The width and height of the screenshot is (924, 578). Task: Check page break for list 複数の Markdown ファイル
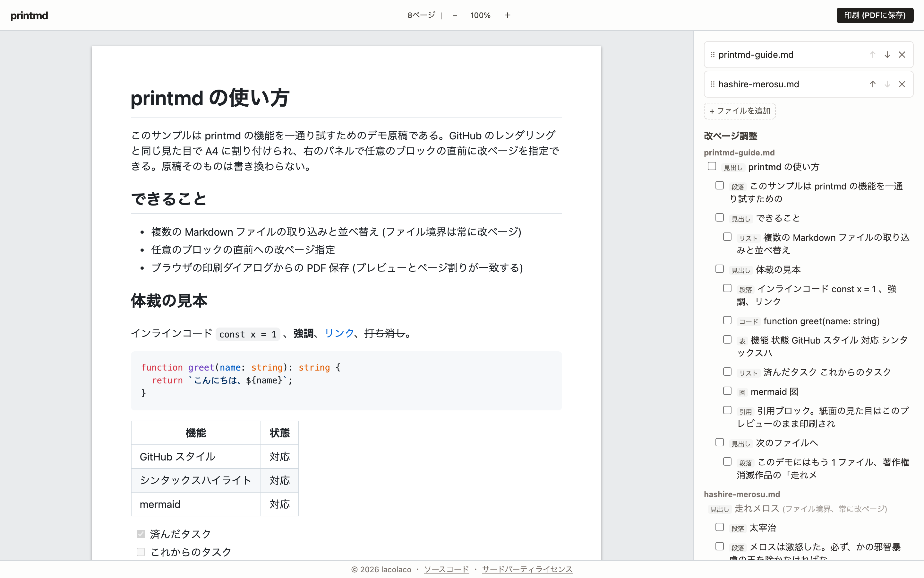(x=727, y=237)
